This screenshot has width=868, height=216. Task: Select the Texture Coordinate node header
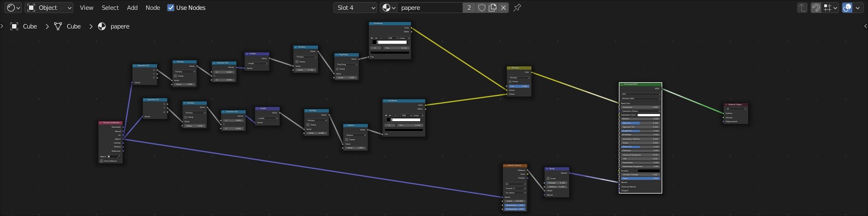(x=111, y=123)
